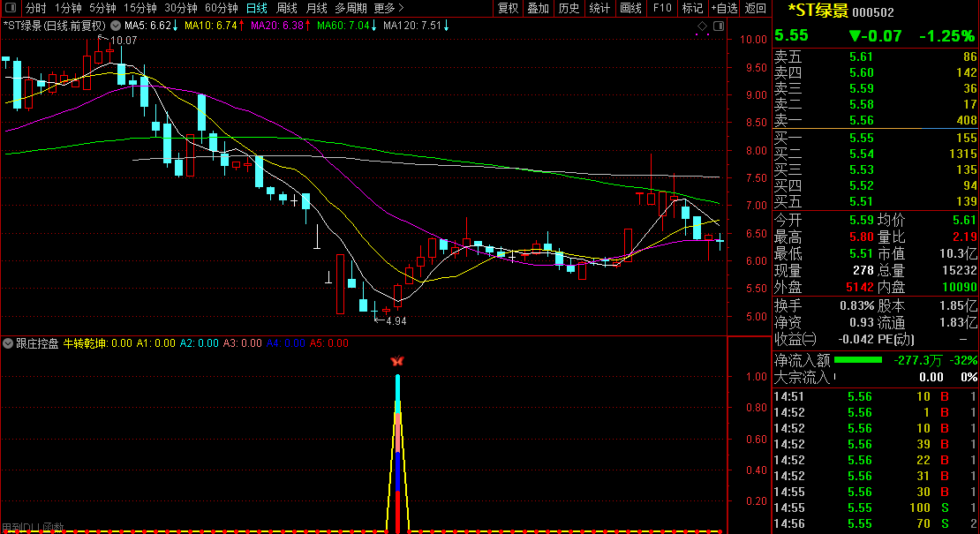Select the 60分钟 period tab
This screenshot has height=534, width=980.
pyautogui.click(x=221, y=8)
